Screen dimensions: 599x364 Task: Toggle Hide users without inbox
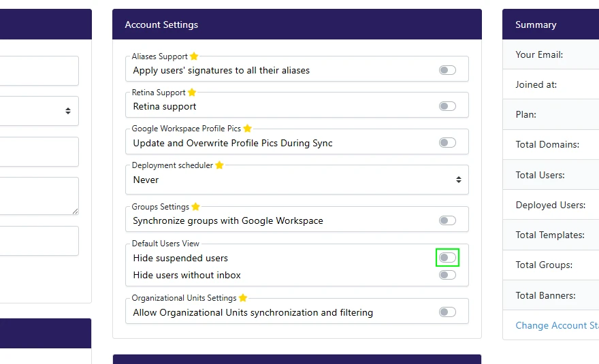[447, 275]
